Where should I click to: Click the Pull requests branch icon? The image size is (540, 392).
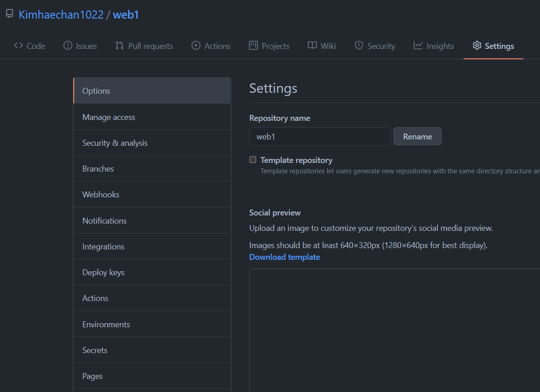tap(119, 45)
